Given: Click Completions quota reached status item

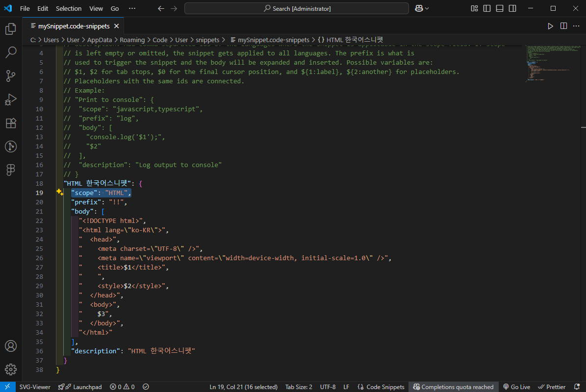Looking at the screenshot, I should 453,387.
